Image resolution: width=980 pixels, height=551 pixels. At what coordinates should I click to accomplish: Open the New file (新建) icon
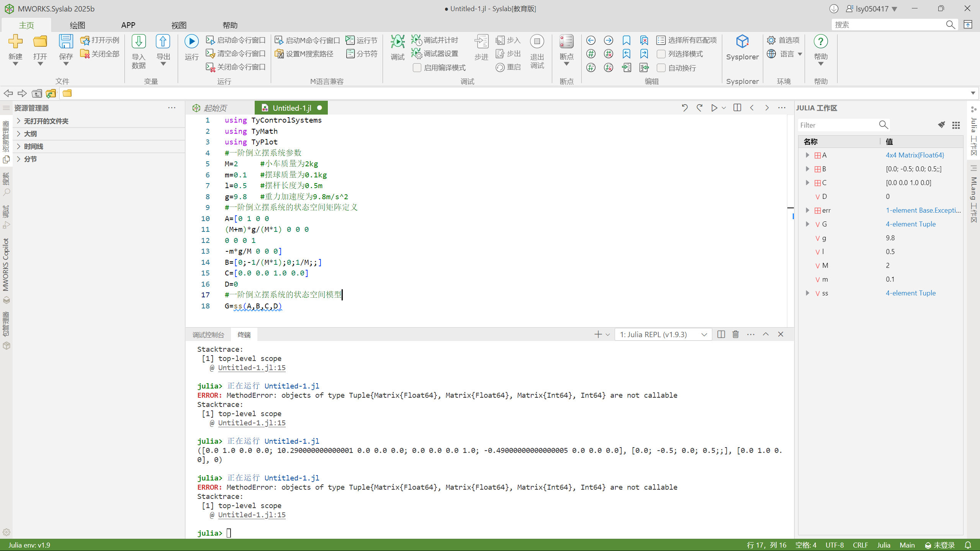click(x=15, y=41)
